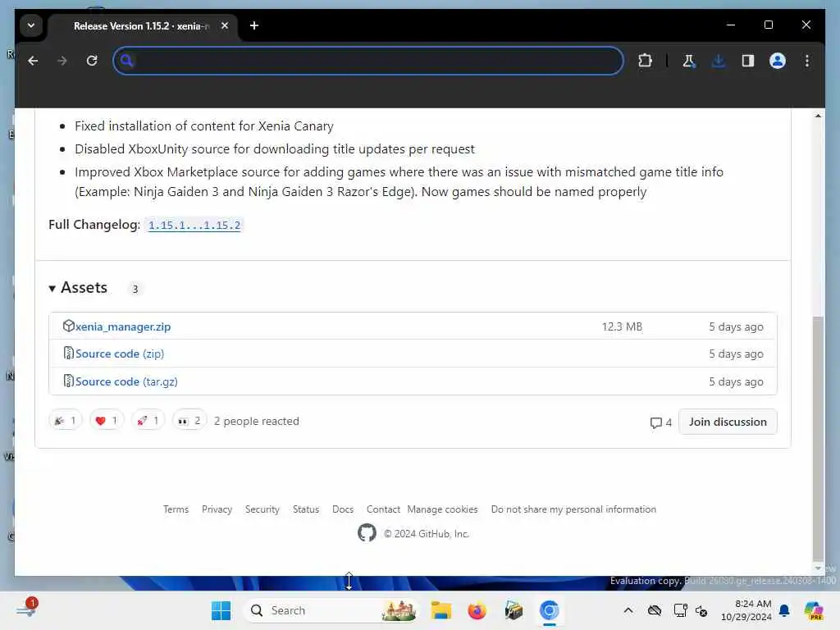840x630 pixels.
Task: Click the file icon beside Source code (tar.gz)
Action: (69, 381)
